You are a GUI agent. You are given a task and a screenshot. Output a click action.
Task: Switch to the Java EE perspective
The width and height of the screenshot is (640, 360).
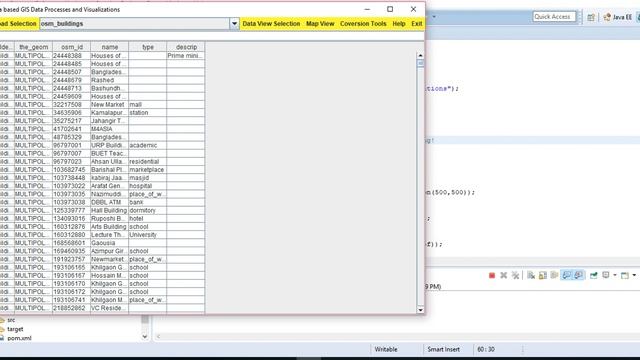click(x=618, y=17)
